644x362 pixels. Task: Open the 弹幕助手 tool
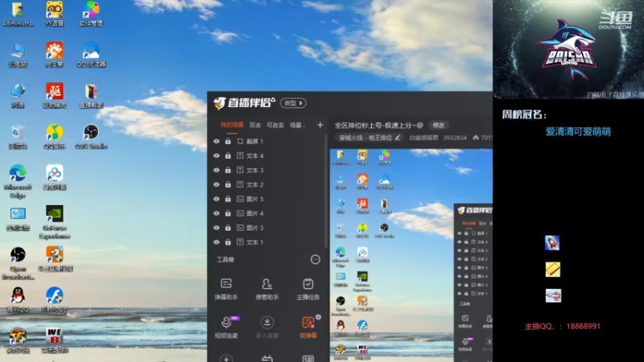pos(226,289)
